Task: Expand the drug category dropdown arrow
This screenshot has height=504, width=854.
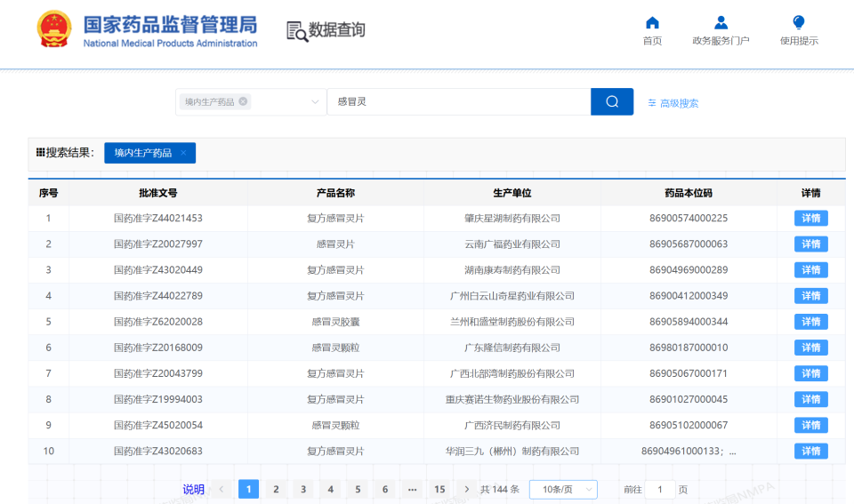Action: (315, 102)
